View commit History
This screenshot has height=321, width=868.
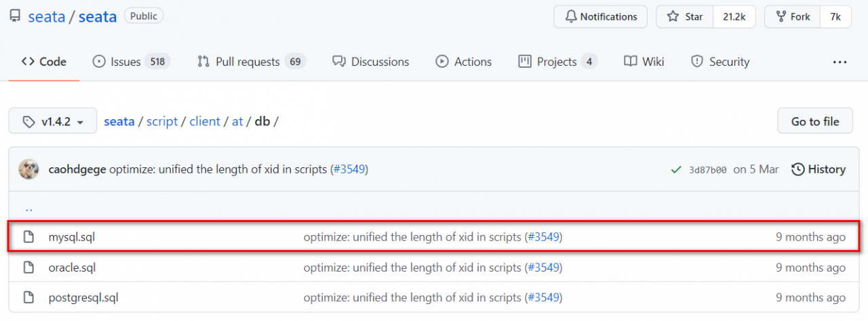coord(818,169)
